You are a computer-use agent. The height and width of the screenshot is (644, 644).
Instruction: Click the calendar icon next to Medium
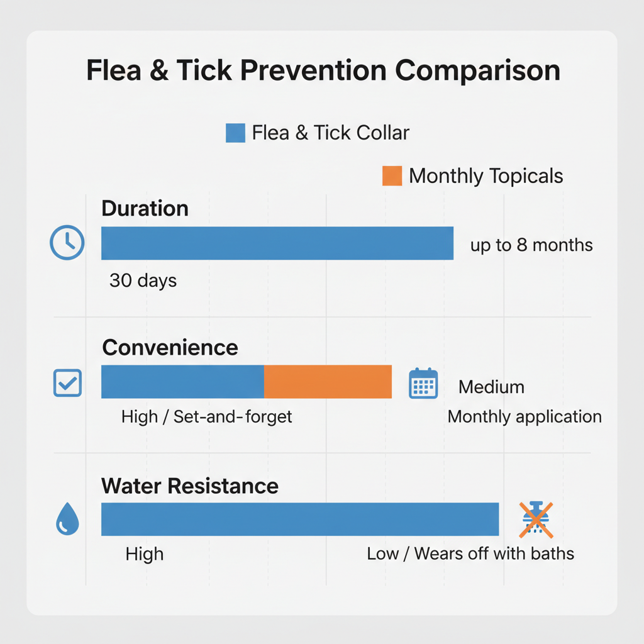tap(423, 383)
